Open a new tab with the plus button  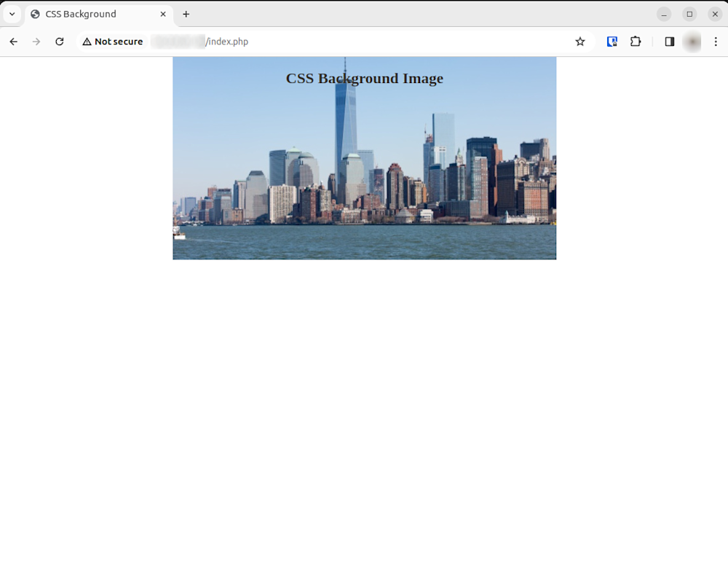click(186, 14)
